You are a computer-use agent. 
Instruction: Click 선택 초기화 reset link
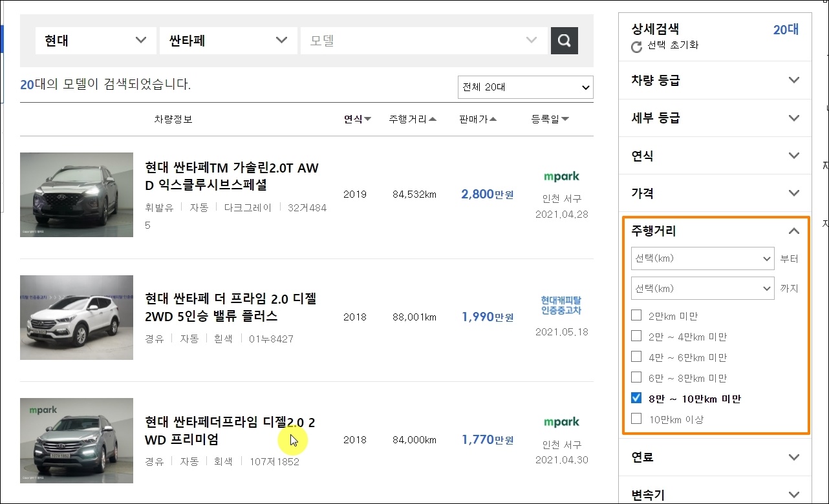pyautogui.click(x=673, y=45)
